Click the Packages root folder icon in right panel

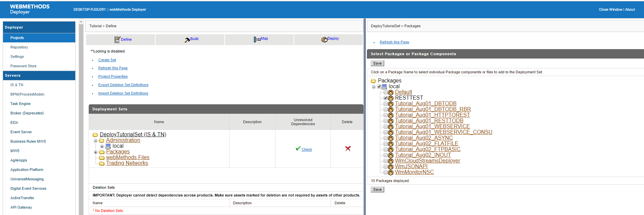pyautogui.click(x=373, y=81)
